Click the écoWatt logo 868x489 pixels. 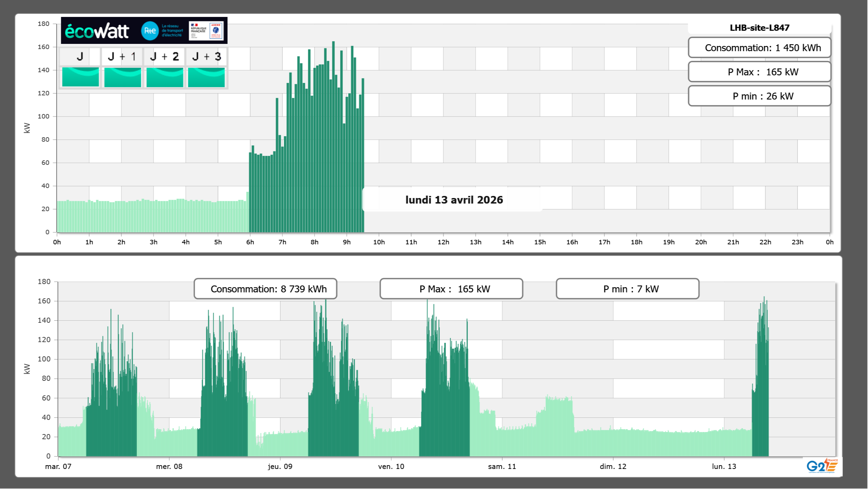point(97,31)
